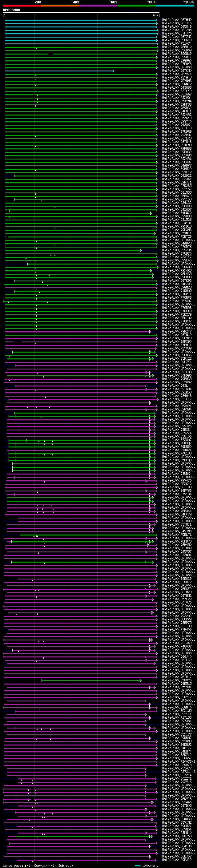
Task: Open hit UniRef100_Q9LX07
Action: point(177,162)
